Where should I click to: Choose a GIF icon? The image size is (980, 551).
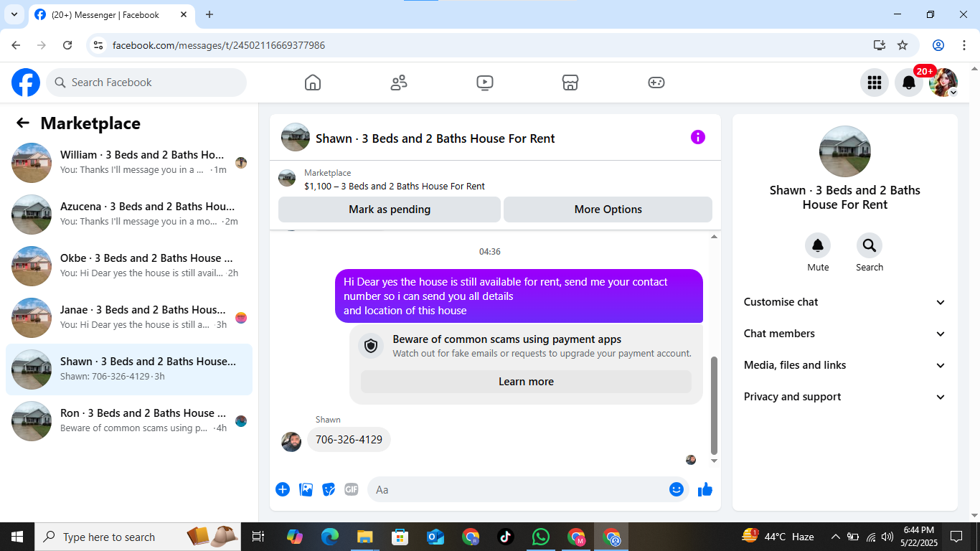(352, 489)
